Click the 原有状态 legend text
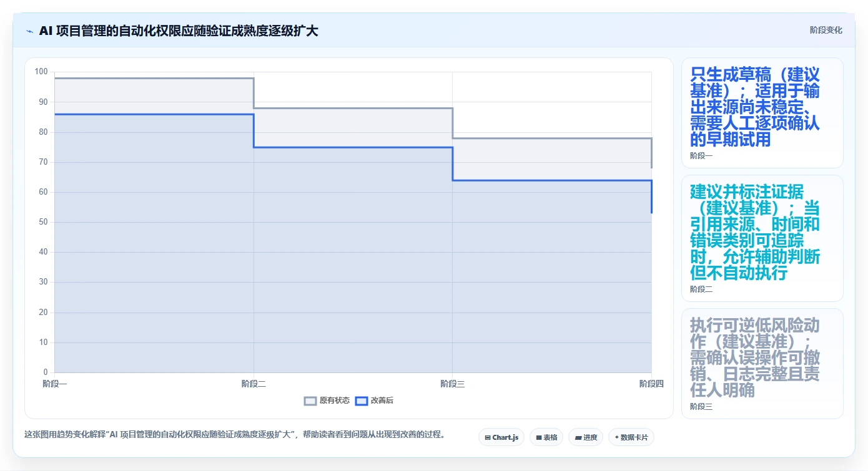 335,401
